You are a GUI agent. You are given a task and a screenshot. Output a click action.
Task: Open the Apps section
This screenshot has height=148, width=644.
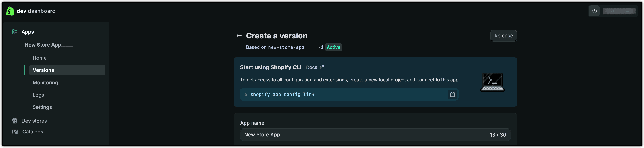pyautogui.click(x=28, y=32)
